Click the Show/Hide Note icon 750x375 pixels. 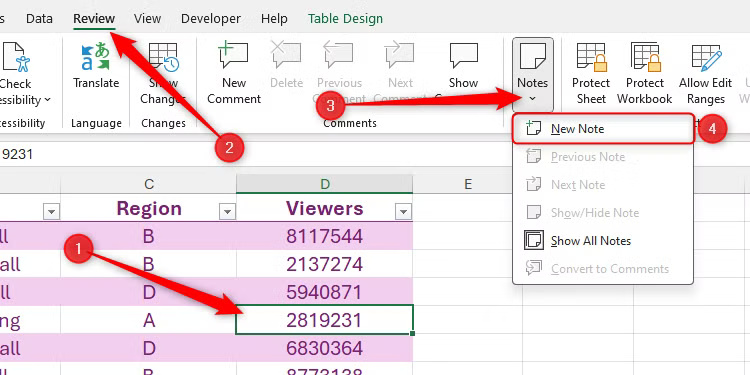pyautogui.click(x=533, y=212)
